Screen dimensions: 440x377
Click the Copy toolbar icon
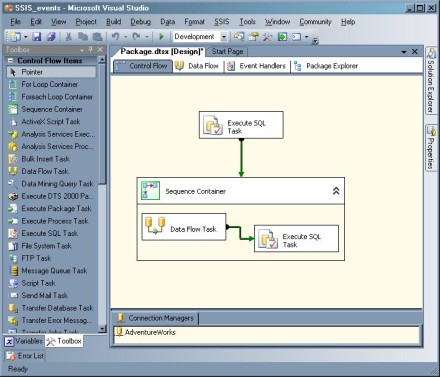point(83,36)
